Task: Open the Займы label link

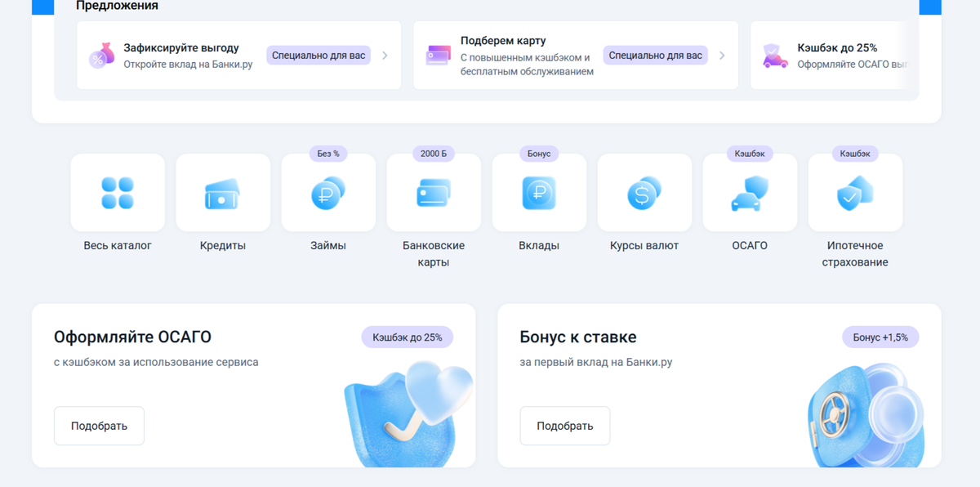Action: click(328, 245)
